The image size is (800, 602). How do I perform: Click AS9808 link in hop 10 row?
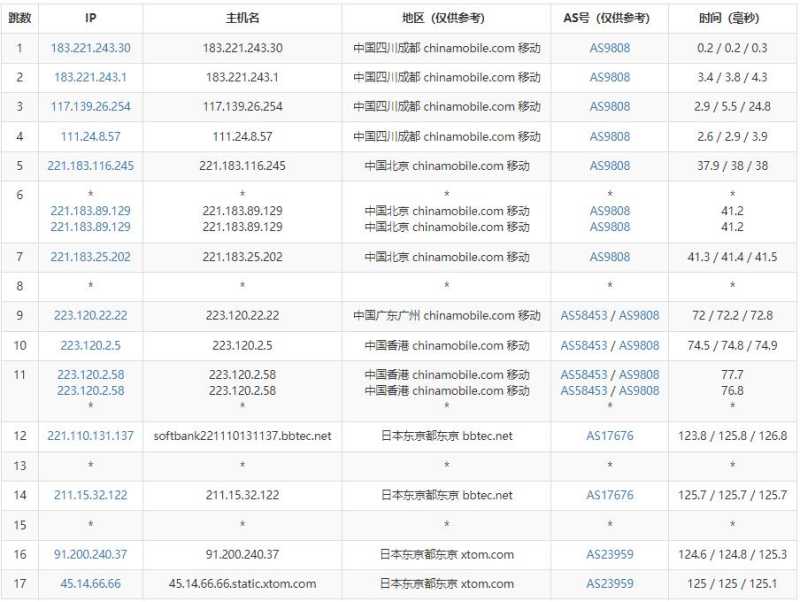[x=639, y=345]
